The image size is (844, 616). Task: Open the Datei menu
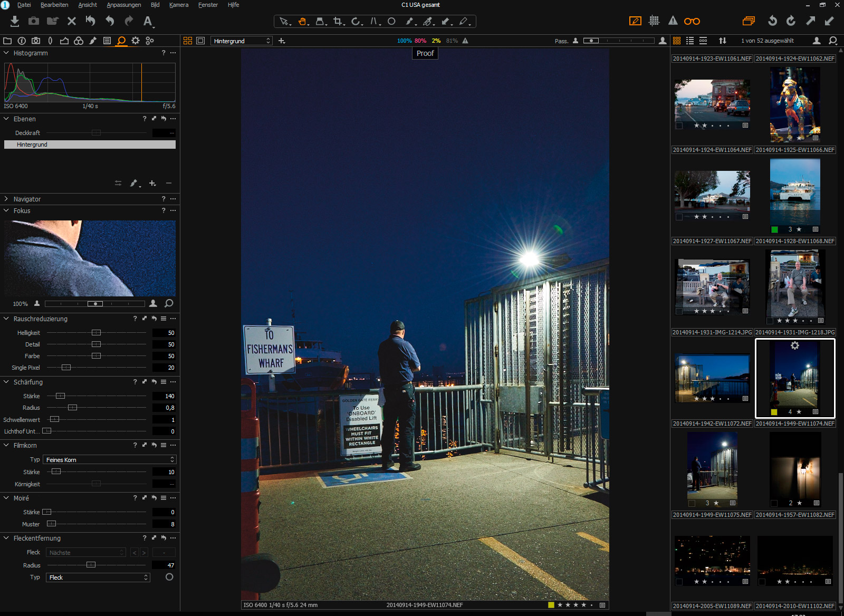[24, 5]
